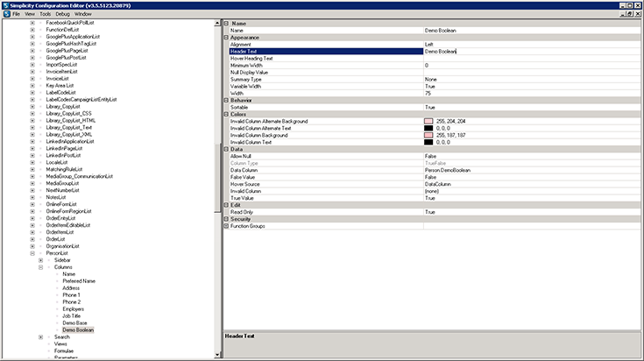This screenshot has width=644, height=361.
Task: Select Job Title column in tree
Action: [72, 315]
